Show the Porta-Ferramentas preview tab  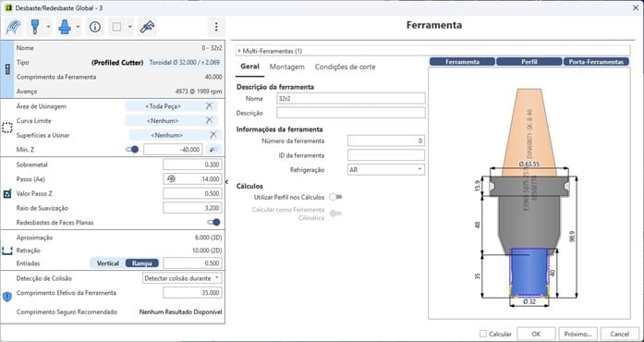[596, 62]
